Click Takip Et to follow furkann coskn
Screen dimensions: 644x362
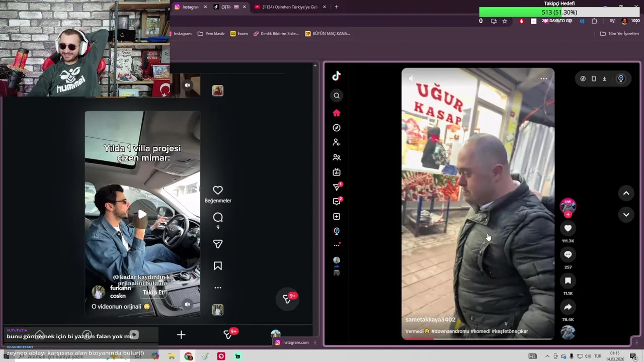(x=153, y=292)
